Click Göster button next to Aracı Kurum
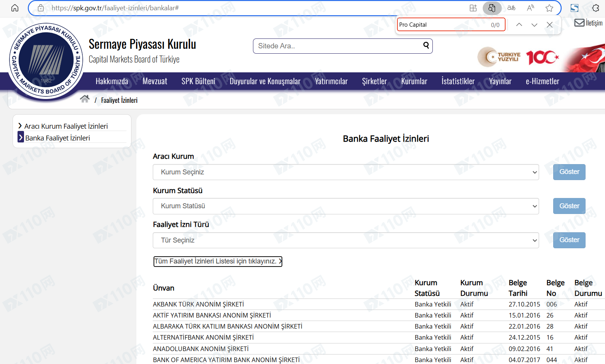The image size is (605, 364). (569, 172)
